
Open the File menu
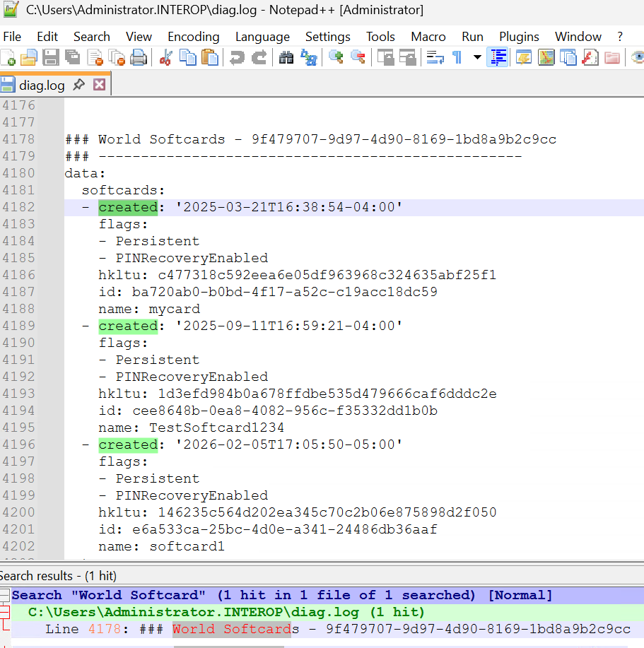[x=12, y=37]
